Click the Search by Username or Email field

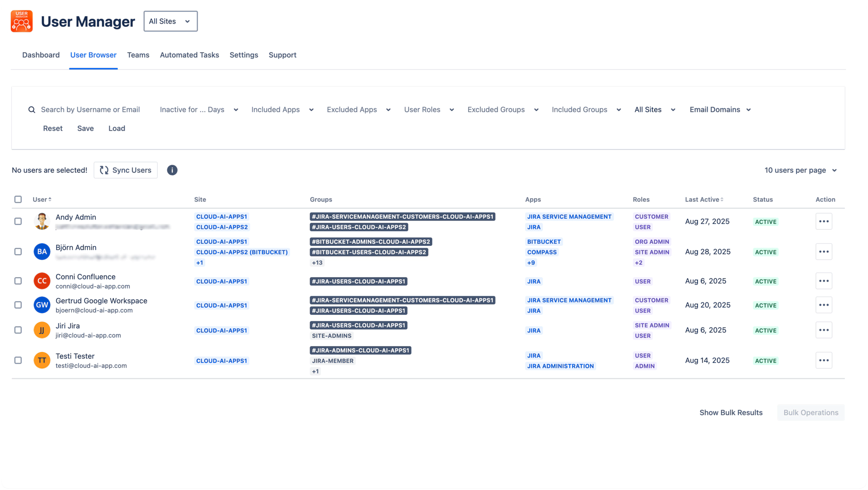click(90, 109)
